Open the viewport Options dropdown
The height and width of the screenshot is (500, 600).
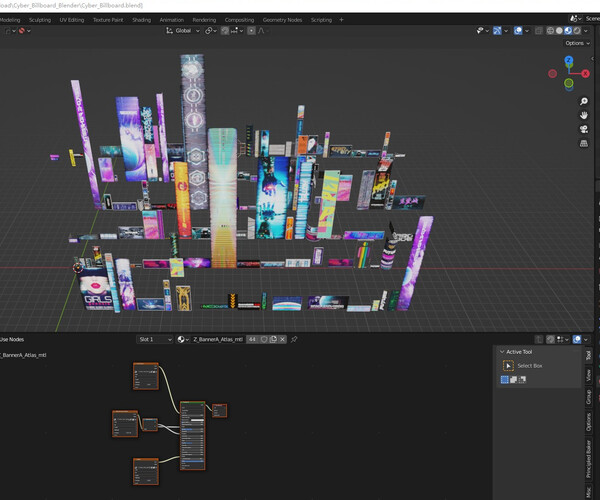point(577,43)
